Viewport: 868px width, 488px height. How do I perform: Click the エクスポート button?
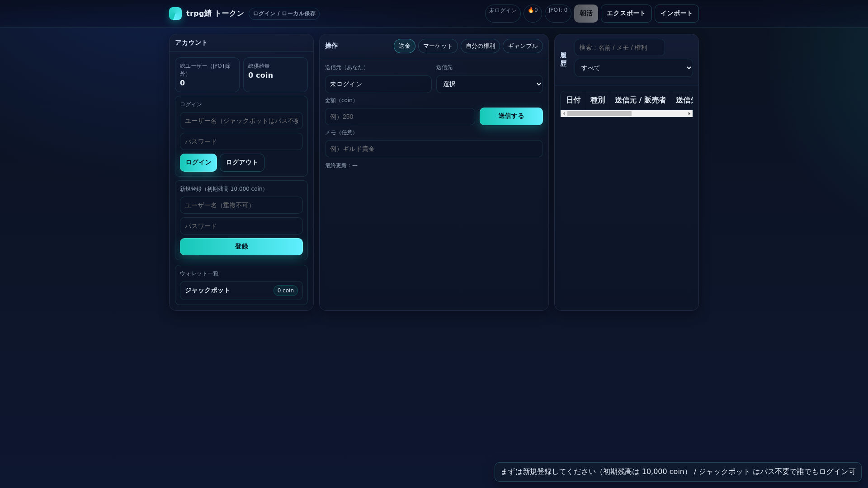pyautogui.click(x=626, y=14)
